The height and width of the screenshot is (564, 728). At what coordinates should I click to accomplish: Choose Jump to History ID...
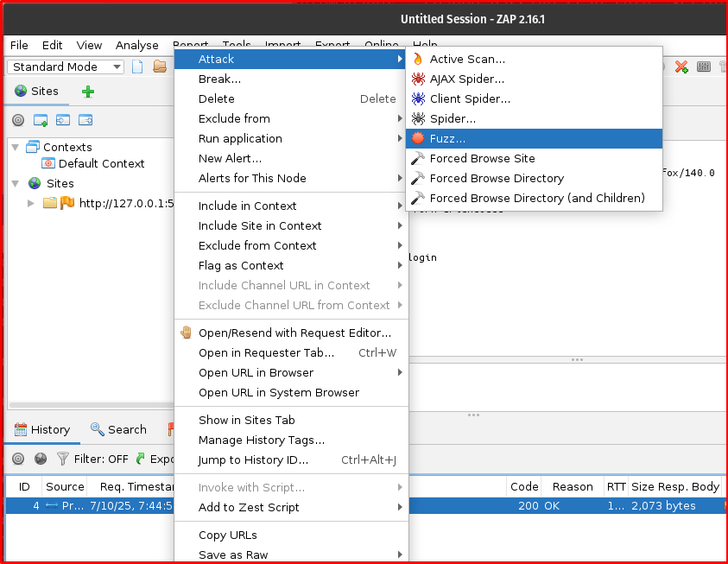[291, 460]
